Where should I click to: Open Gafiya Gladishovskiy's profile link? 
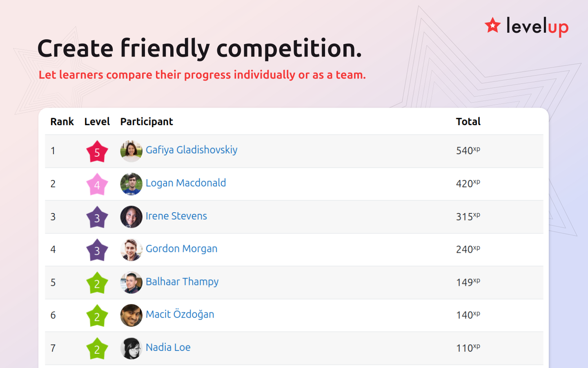(x=192, y=150)
